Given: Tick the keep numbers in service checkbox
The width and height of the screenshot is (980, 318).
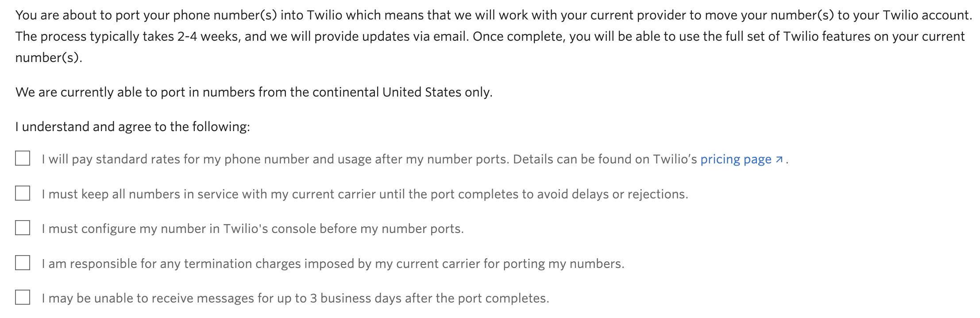Looking at the screenshot, I should [x=23, y=193].
